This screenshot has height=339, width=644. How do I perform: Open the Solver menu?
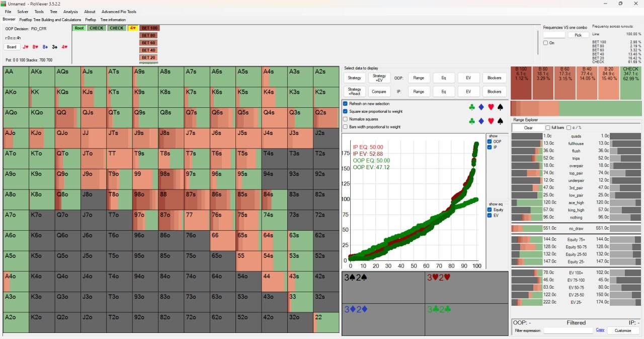(x=23, y=12)
